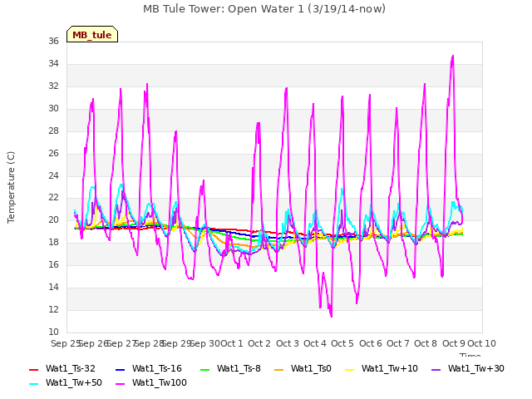The width and height of the screenshot is (532, 399).
Task: Click the 10 y-axis tick label
Action: point(53,332)
